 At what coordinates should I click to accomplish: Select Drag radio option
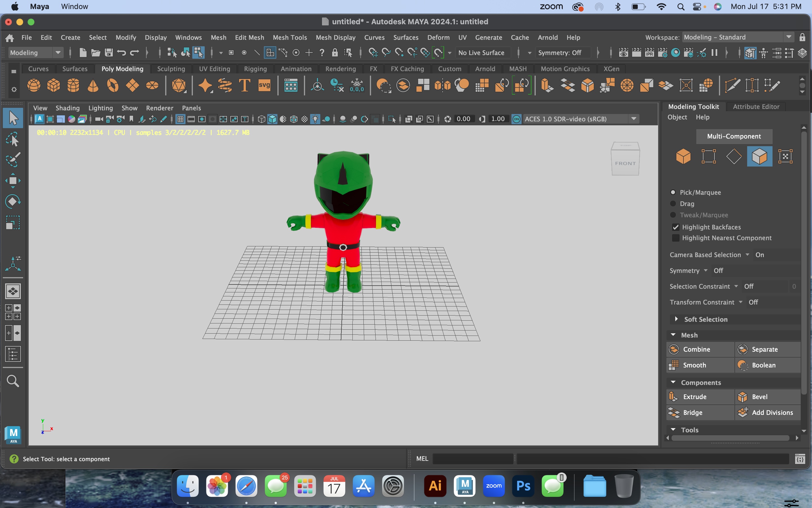click(x=673, y=203)
